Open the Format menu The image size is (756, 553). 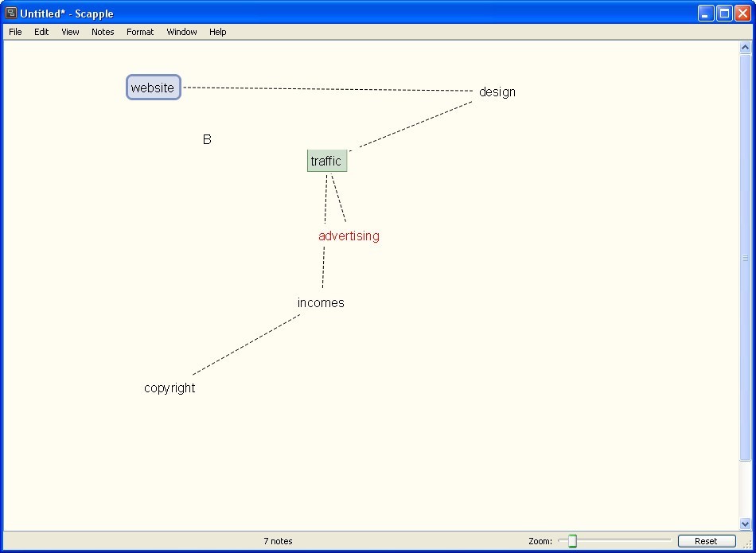(140, 32)
